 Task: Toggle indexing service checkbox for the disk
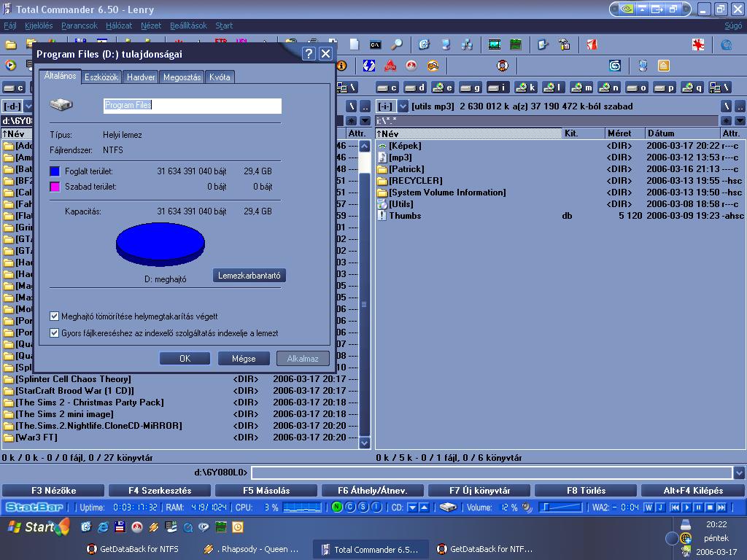pyautogui.click(x=54, y=332)
